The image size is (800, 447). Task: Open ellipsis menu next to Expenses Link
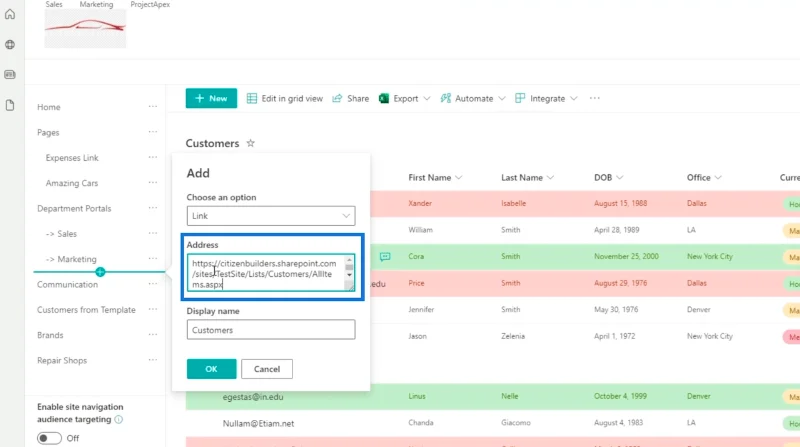pyautogui.click(x=153, y=157)
